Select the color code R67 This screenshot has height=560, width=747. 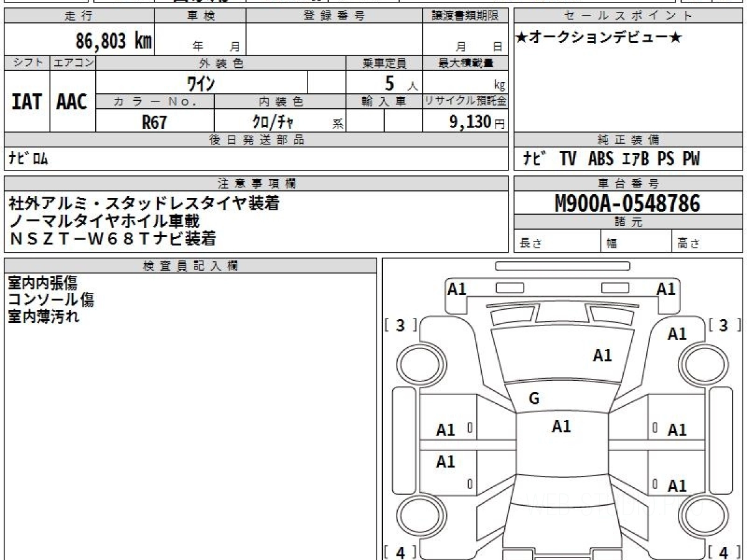click(x=154, y=122)
